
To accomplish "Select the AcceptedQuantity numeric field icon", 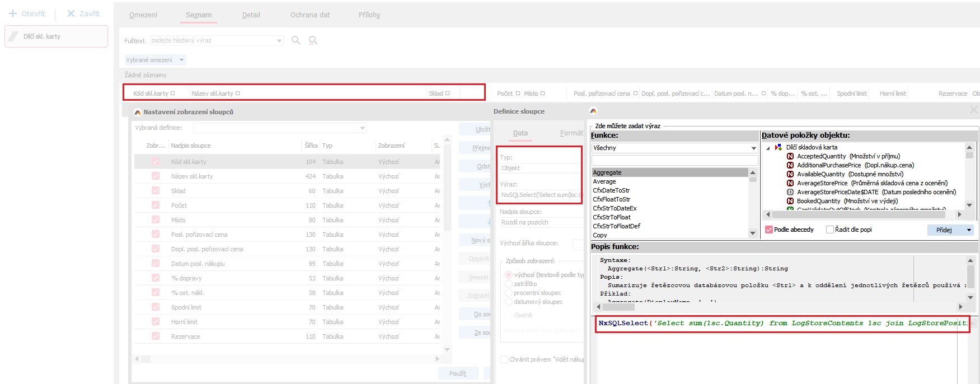I will (790, 156).
